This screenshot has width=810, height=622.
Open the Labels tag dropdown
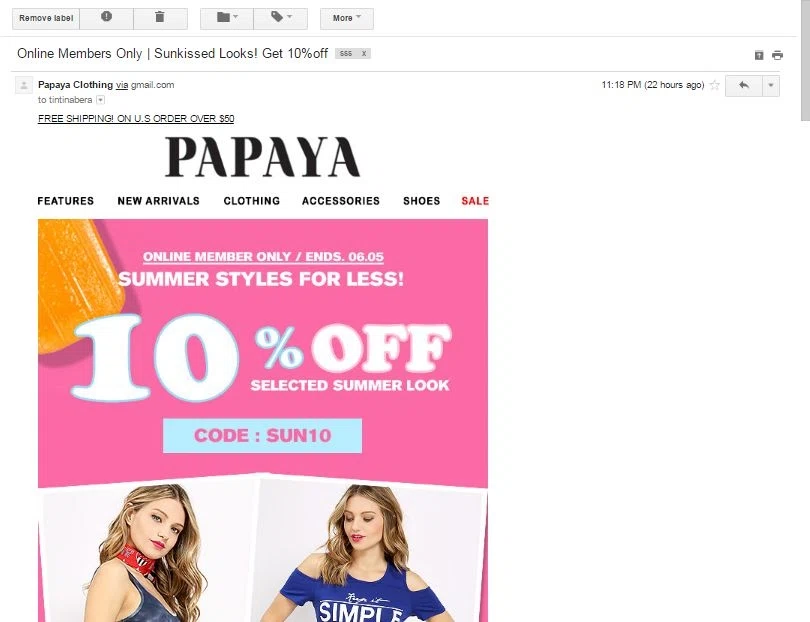(281, 19)
